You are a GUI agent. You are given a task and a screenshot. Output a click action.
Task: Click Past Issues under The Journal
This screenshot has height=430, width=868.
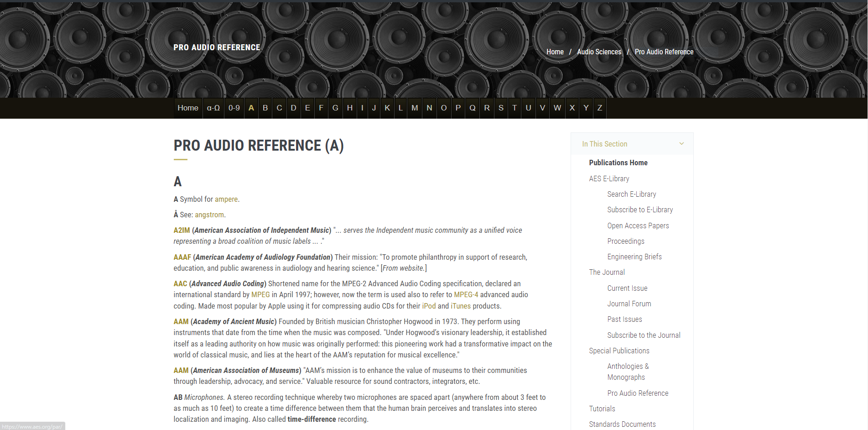624,319
